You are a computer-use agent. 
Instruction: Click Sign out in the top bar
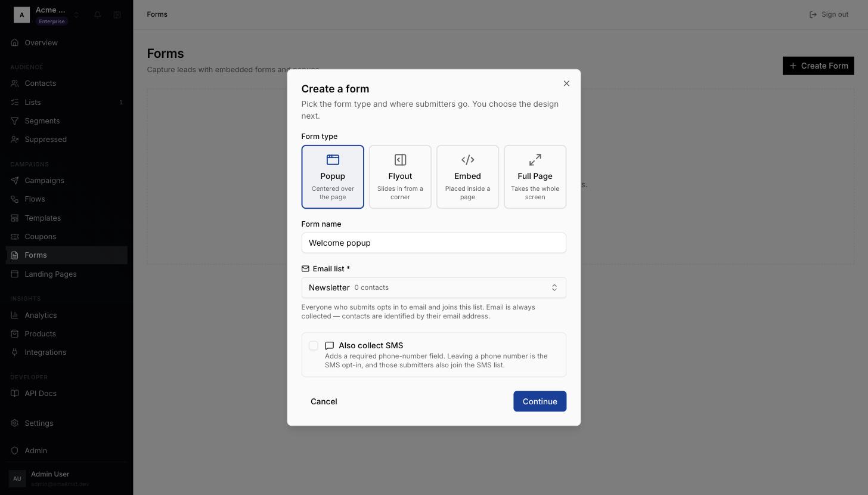[829, 14]
